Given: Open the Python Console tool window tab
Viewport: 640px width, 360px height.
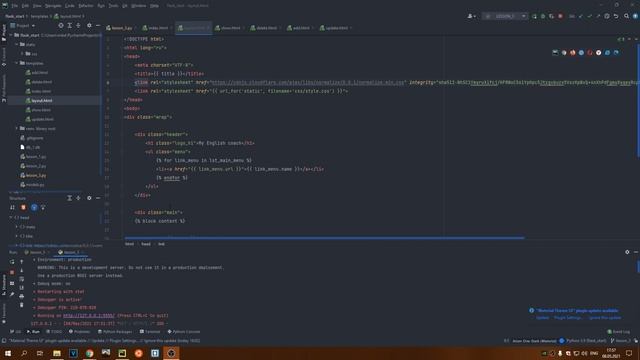Looking at the screenshot, I should coord(184,331).
